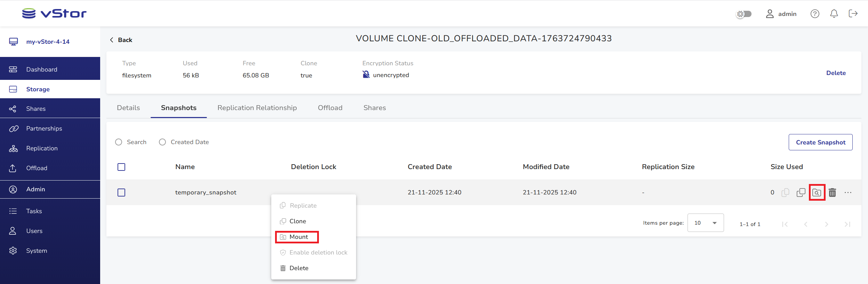
Task: Click the logout icon in header
Action: tap(853, 14)
